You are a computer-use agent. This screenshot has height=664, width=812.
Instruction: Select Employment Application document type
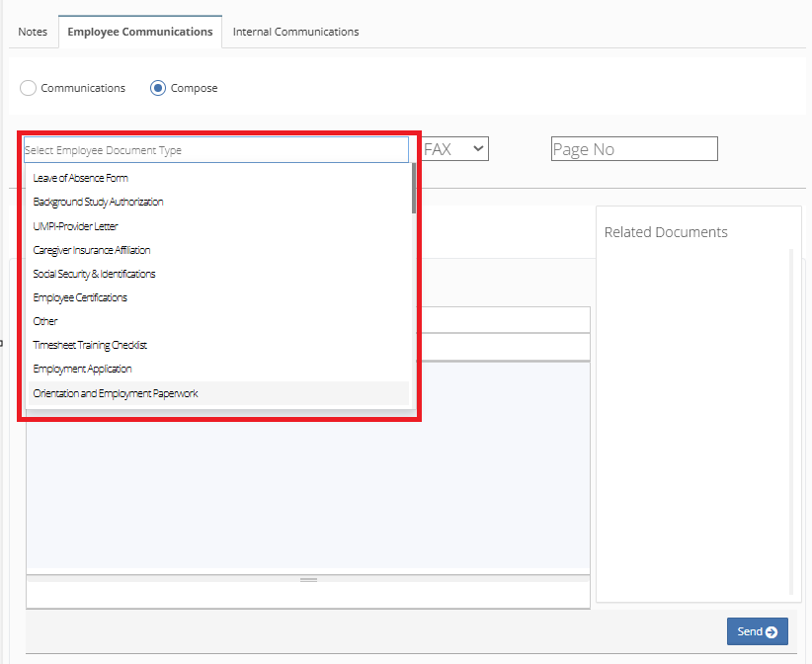click(82, 369)
